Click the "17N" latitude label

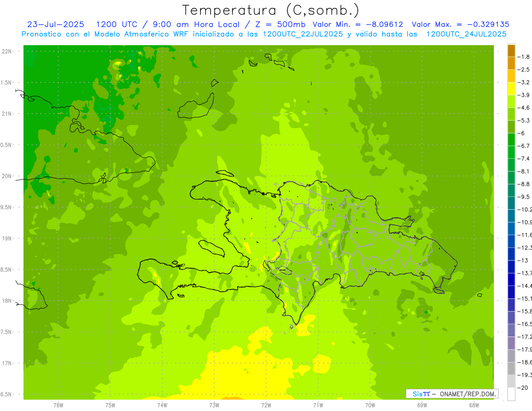tap(7, 364)
